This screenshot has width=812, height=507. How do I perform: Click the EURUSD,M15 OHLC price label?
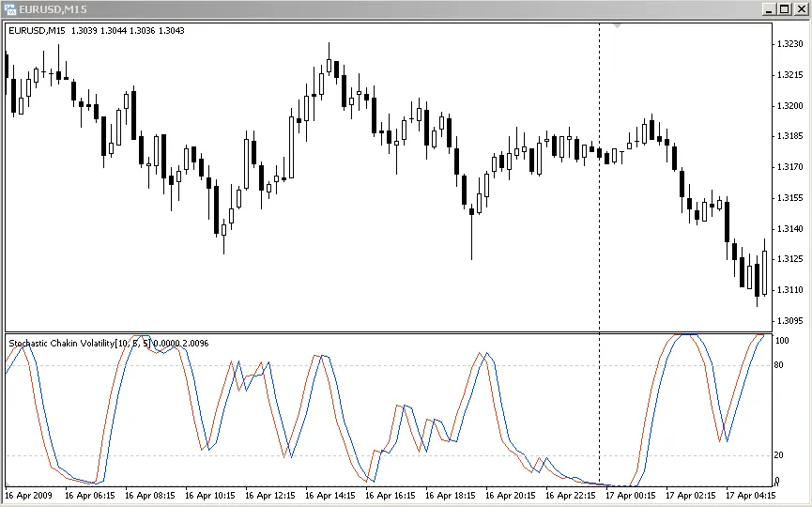pos(96,31)
